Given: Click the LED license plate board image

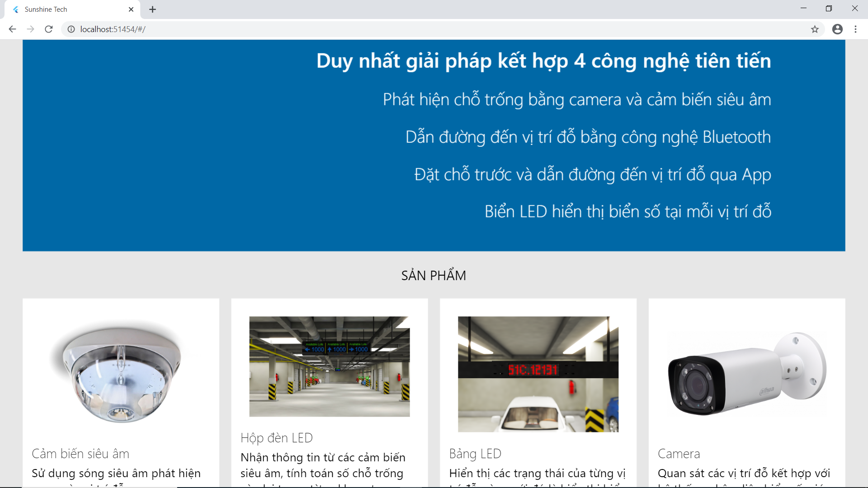Looking at the screenshot, I should [x=538, y=374].
